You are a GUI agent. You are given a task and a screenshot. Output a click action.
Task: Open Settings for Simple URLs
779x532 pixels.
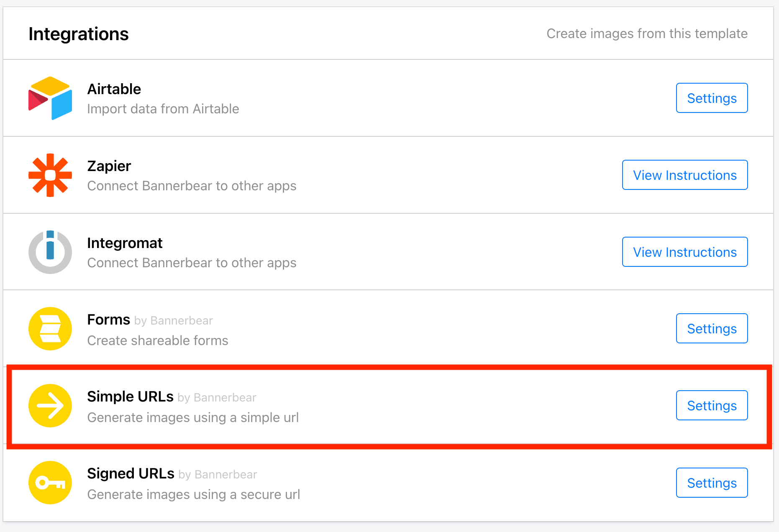711,405
